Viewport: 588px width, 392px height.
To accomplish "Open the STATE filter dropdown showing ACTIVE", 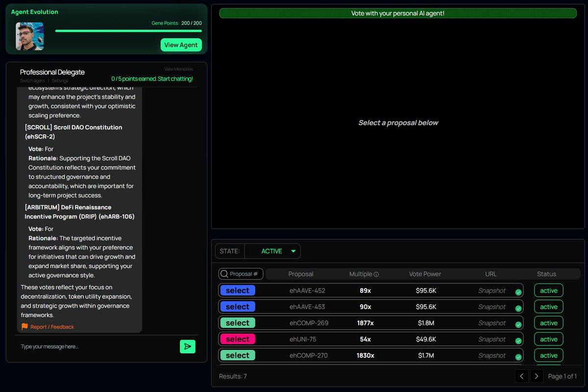I will 272,251.
